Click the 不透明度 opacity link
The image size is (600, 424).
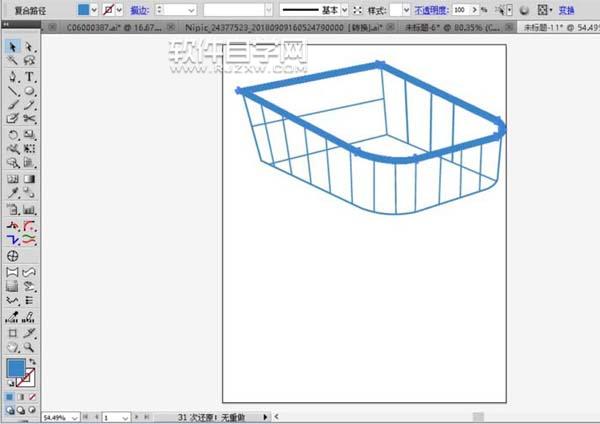430,8
